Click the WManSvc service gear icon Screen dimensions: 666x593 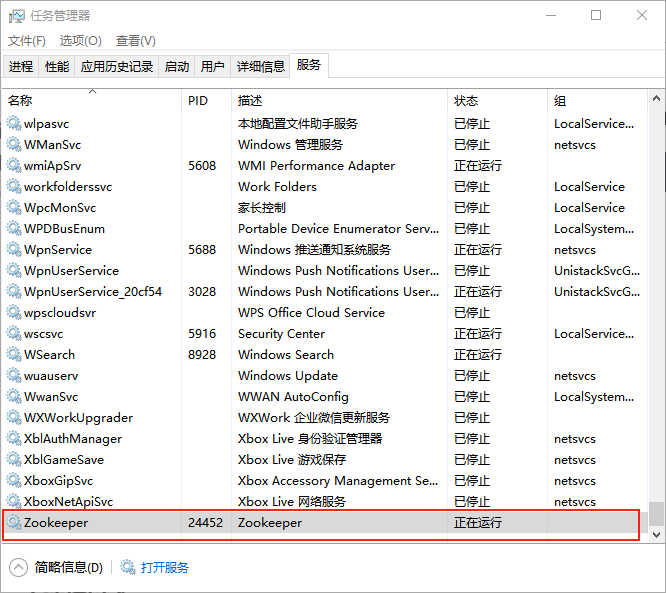[14, 144]
